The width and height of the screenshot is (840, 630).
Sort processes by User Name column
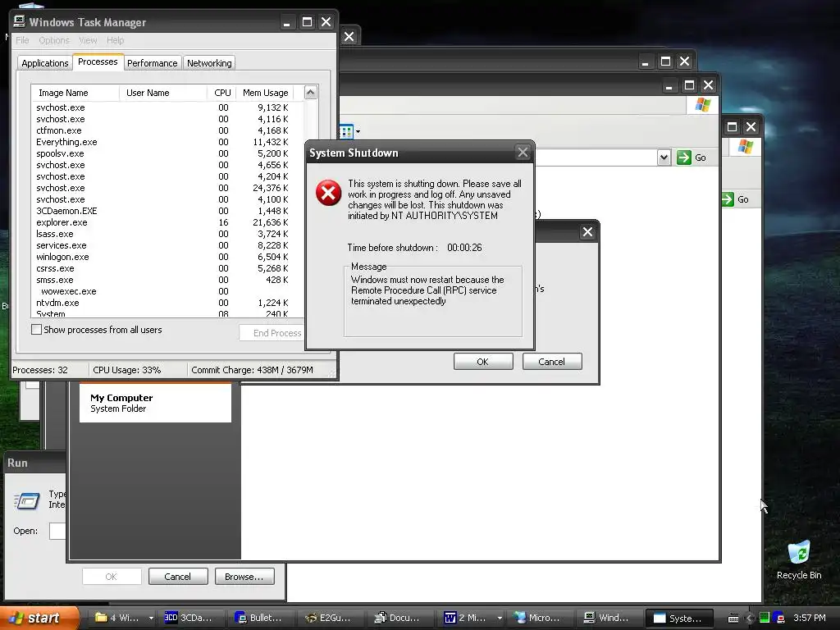pyautogui.click(x=163, y=93)
